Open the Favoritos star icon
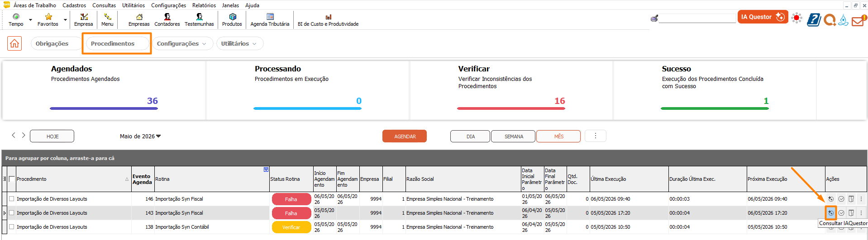This screenshot has height=240, width=868. [x=48, y=19]
